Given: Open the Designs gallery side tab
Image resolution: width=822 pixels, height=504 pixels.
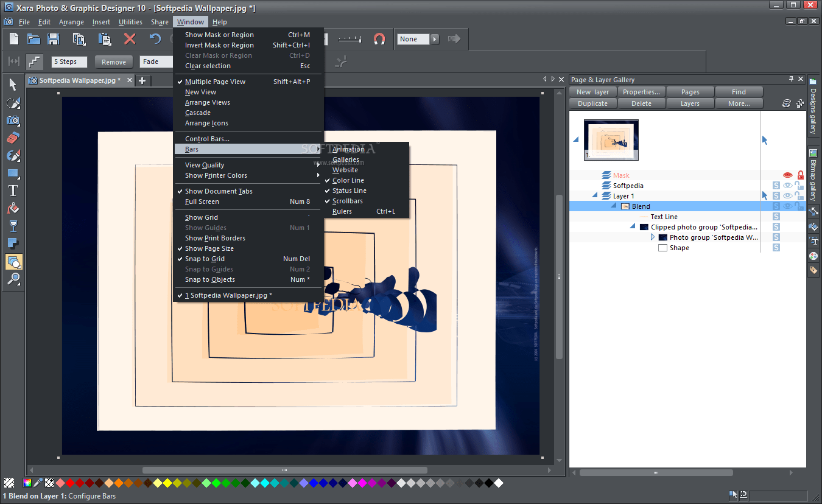Looking at the screenshot, I should coord(813,105).
